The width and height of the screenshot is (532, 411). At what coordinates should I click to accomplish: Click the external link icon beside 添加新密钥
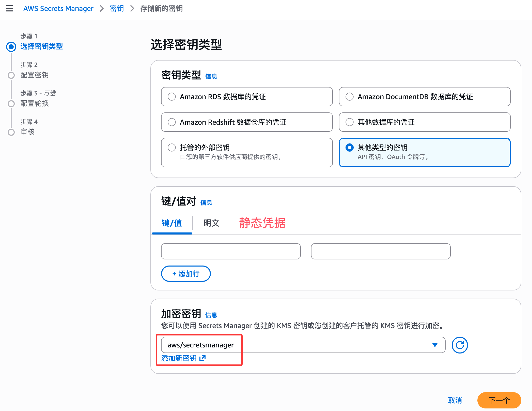(202, 358)
